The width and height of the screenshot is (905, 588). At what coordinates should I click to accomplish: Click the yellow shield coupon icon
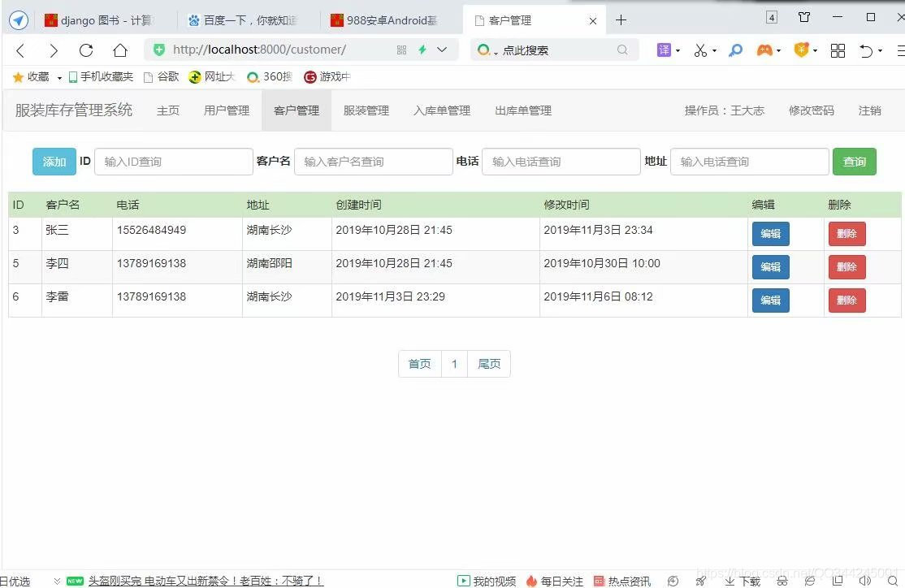tap(801, 50)
